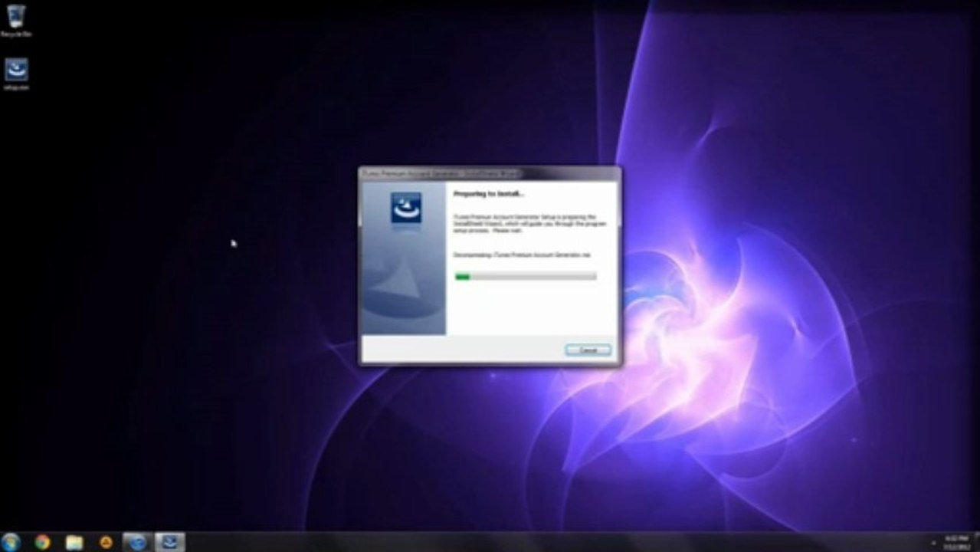Screen dimensions: 980x552
Task: Launch Google Chrome from the taskbar
Action: (42, 542)
